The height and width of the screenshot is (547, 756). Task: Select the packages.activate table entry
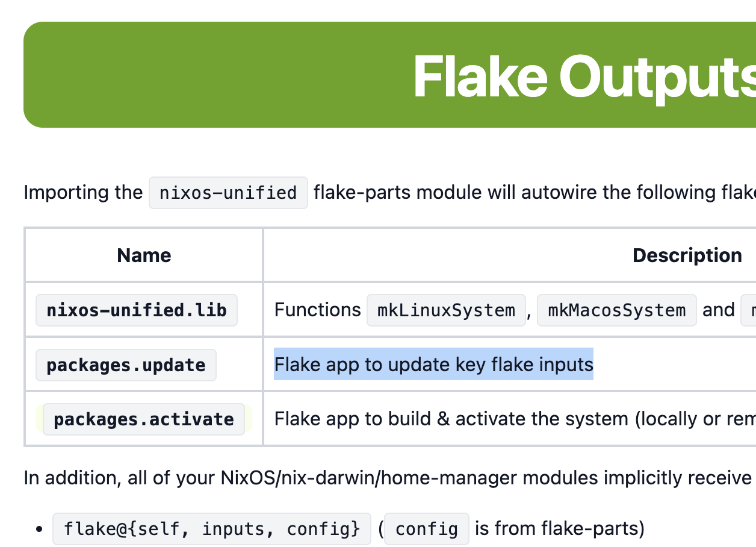coord(144,419)
